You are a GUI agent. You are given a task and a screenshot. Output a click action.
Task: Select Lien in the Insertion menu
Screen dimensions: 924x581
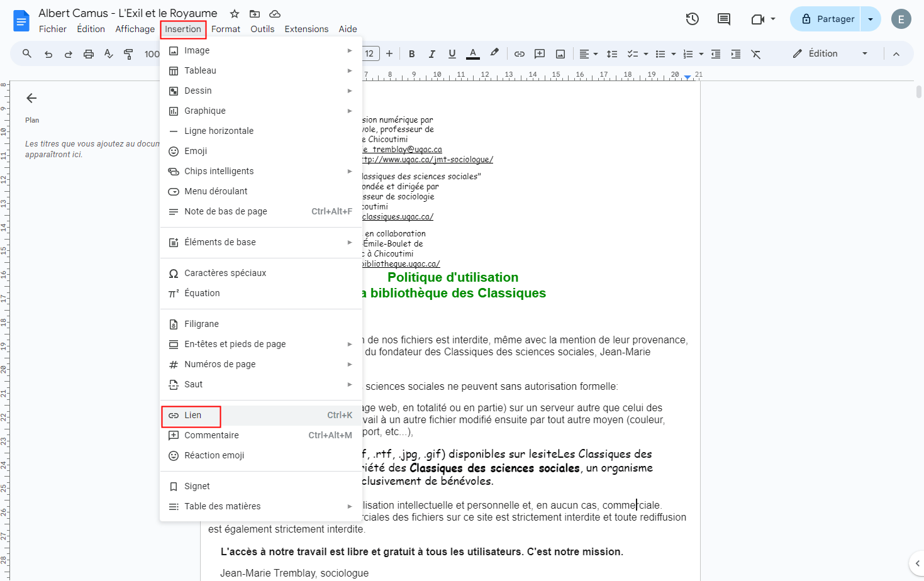point(261,415)
